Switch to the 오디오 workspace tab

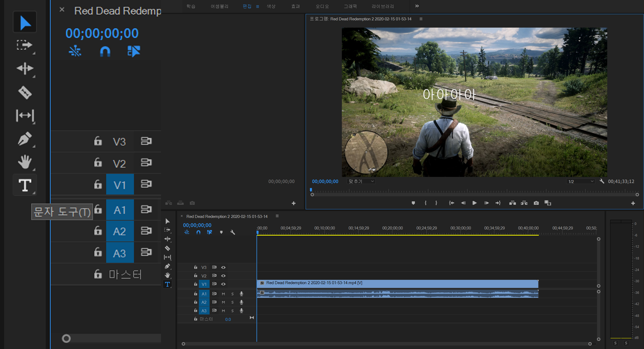pyautogui.click(x=322, y=6)
